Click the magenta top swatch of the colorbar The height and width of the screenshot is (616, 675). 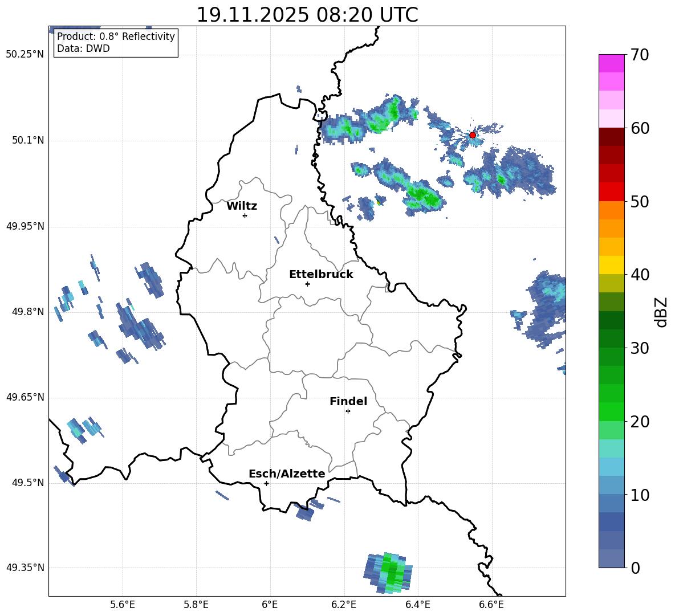click(x=611, y=63)
